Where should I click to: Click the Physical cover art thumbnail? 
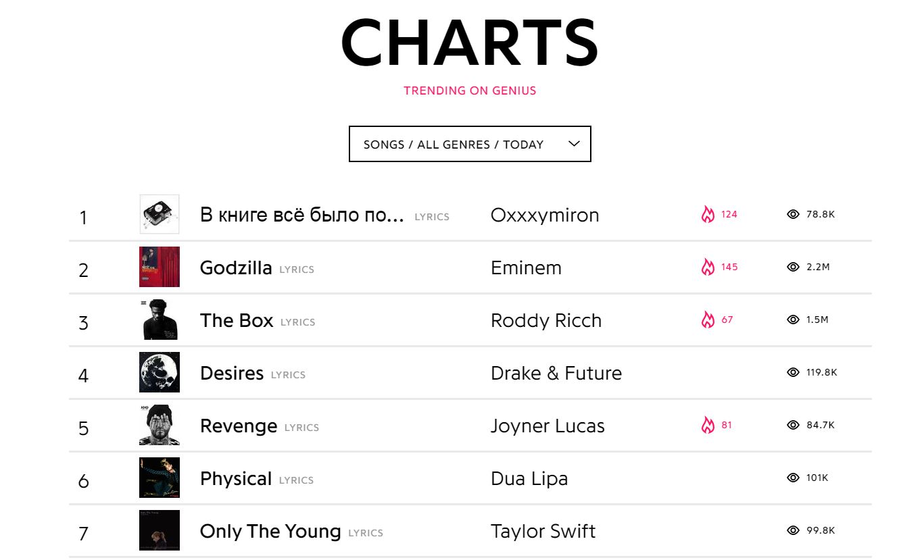160,478
